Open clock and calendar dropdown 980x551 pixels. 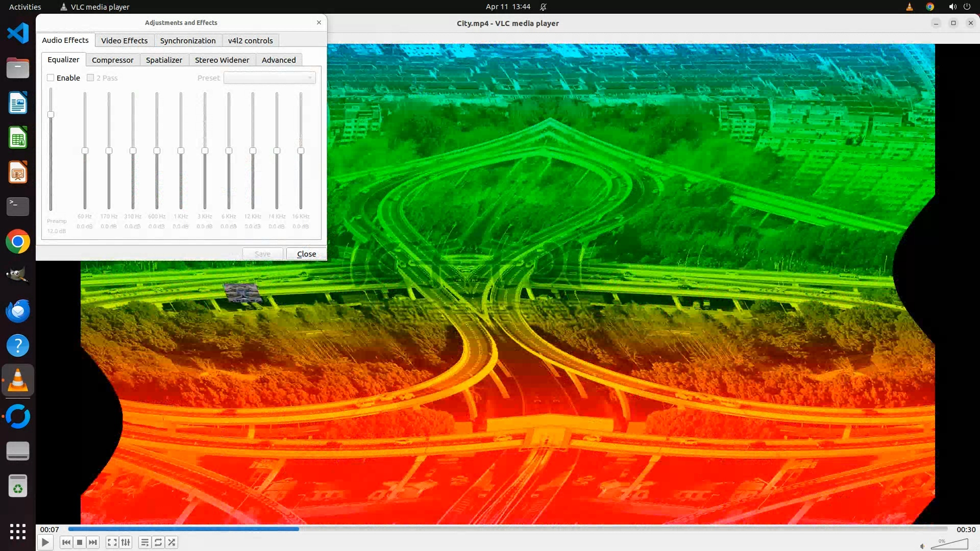[x=507, y=7]
